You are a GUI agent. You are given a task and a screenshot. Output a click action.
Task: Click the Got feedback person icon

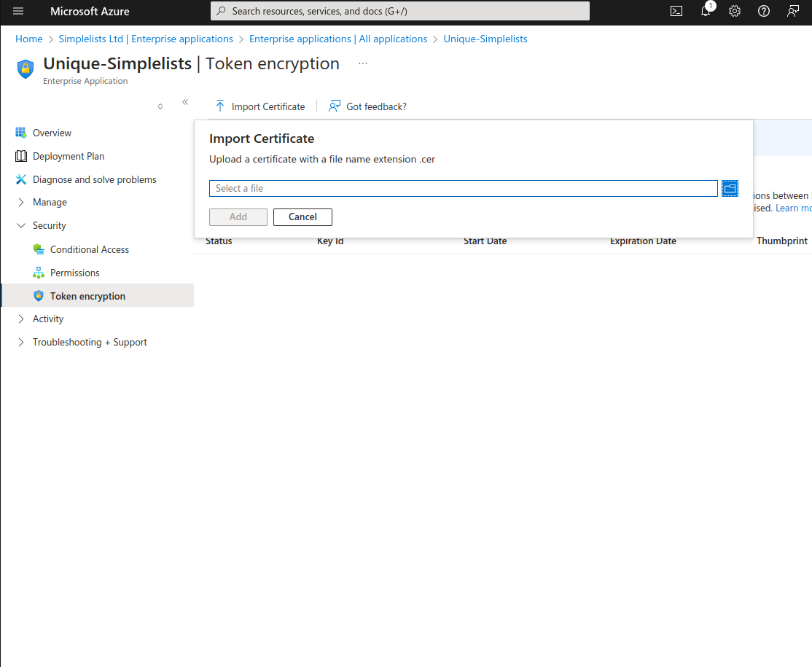click(335, 106)
